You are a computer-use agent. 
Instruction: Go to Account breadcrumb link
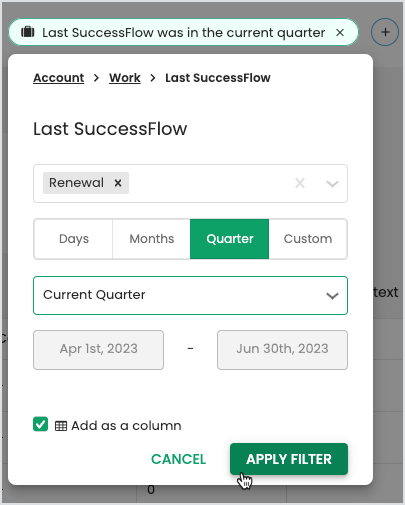click(59, 78)
